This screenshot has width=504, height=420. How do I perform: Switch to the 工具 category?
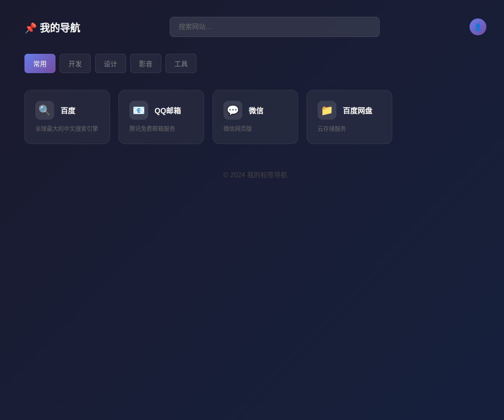(x=181, y=63)
